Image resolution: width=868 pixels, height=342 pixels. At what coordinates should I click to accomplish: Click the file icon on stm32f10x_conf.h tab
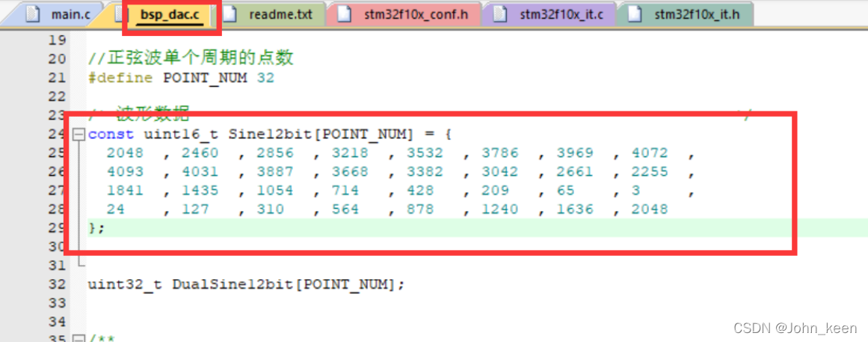[345, 14]
